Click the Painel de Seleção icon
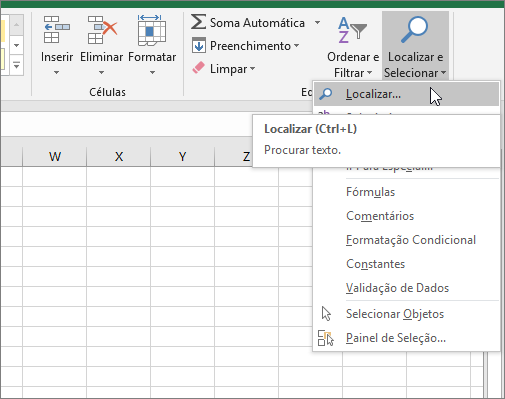 pos(326,338)
